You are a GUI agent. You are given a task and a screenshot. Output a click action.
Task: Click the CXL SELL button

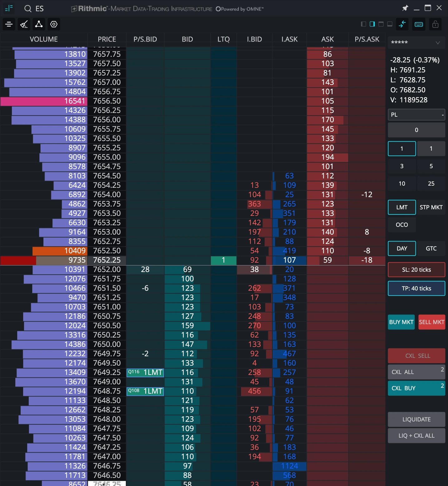(416, 356)
